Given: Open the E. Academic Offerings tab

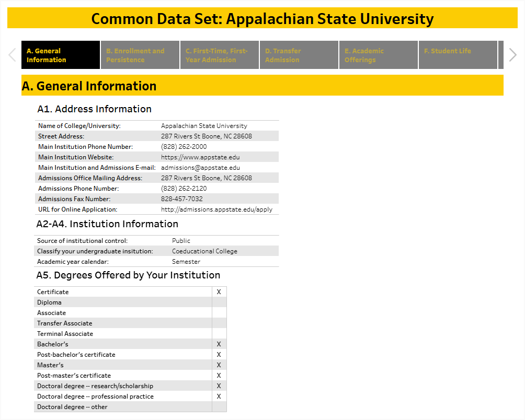Looking at the screenshot, I should (378, 54).
